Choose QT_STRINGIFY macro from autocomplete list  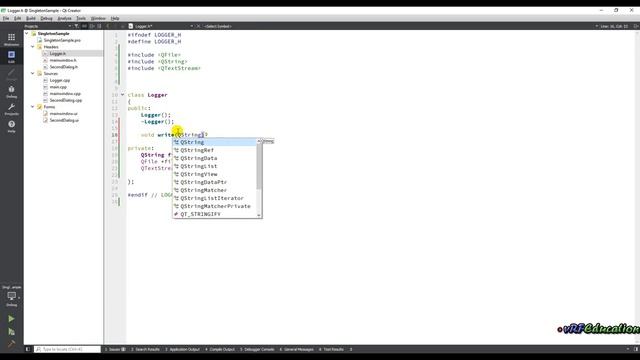tap(215, 214)
